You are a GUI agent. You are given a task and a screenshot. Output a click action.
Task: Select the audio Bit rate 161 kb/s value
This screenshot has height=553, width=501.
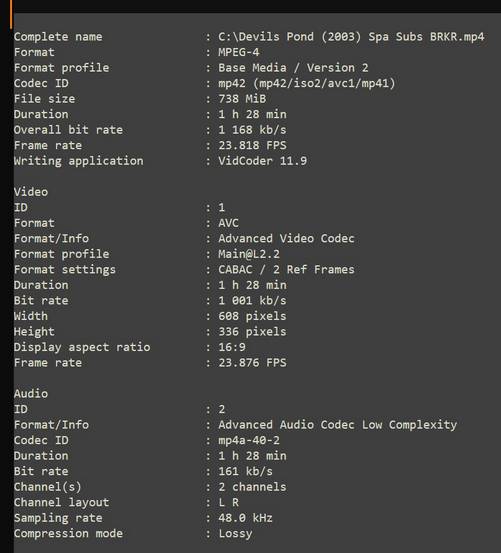[x=245, y=471]
